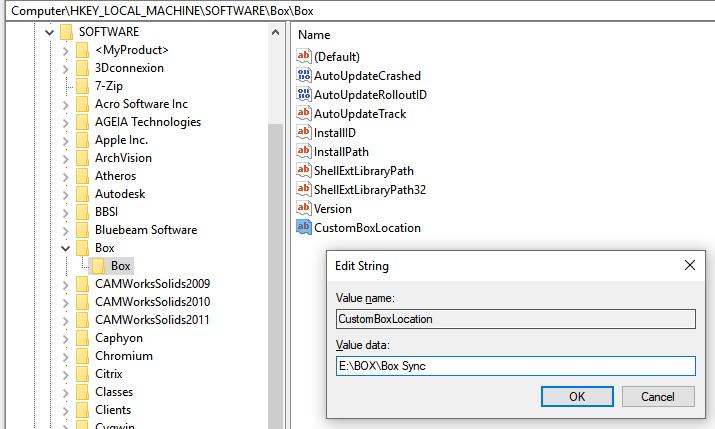This screenshot has width=715, height=429.
Task: Click the binary icon beside AutoUpdateRolloutID
Action: click(304, 94)
